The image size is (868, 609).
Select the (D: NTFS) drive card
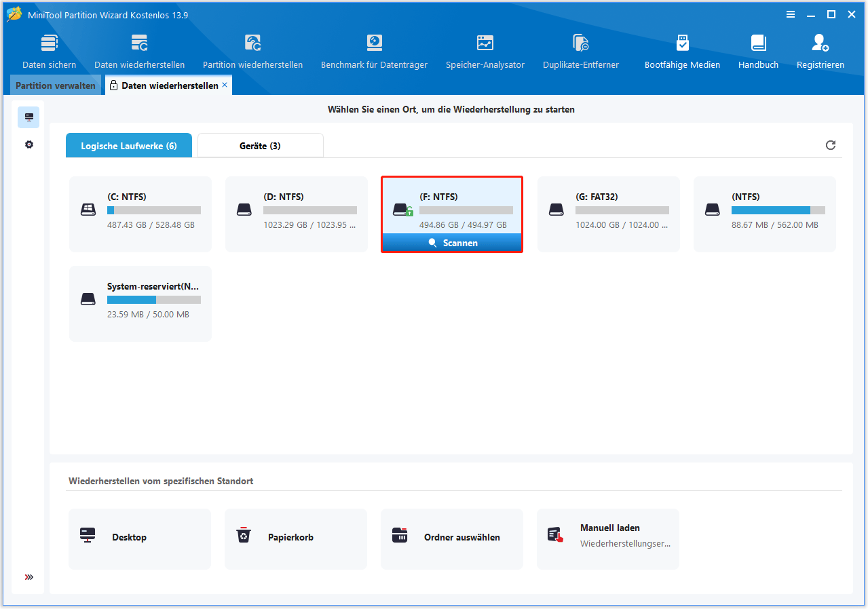[x=297, y=214]
